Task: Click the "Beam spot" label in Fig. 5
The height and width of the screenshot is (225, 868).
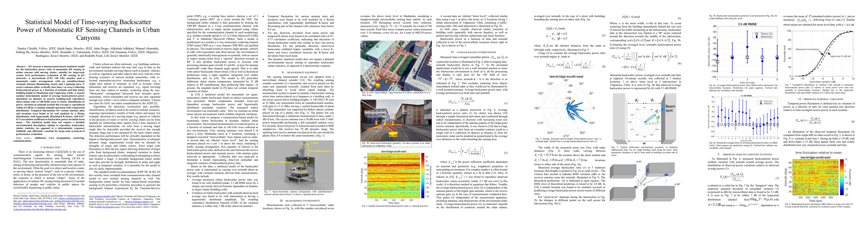Action: click(670, 109)
